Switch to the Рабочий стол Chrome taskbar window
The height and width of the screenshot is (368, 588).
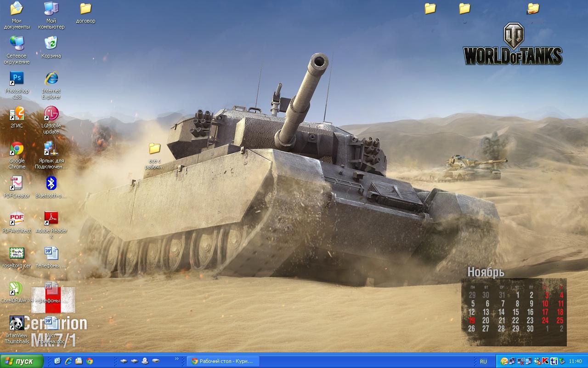223,361
